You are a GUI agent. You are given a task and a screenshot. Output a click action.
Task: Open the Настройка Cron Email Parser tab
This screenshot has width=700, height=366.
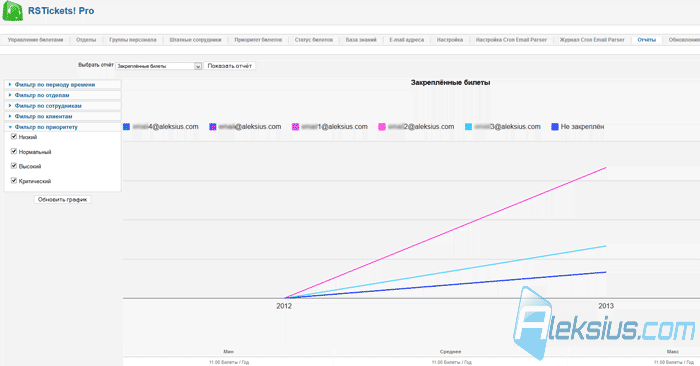click(x=511, y=40)
